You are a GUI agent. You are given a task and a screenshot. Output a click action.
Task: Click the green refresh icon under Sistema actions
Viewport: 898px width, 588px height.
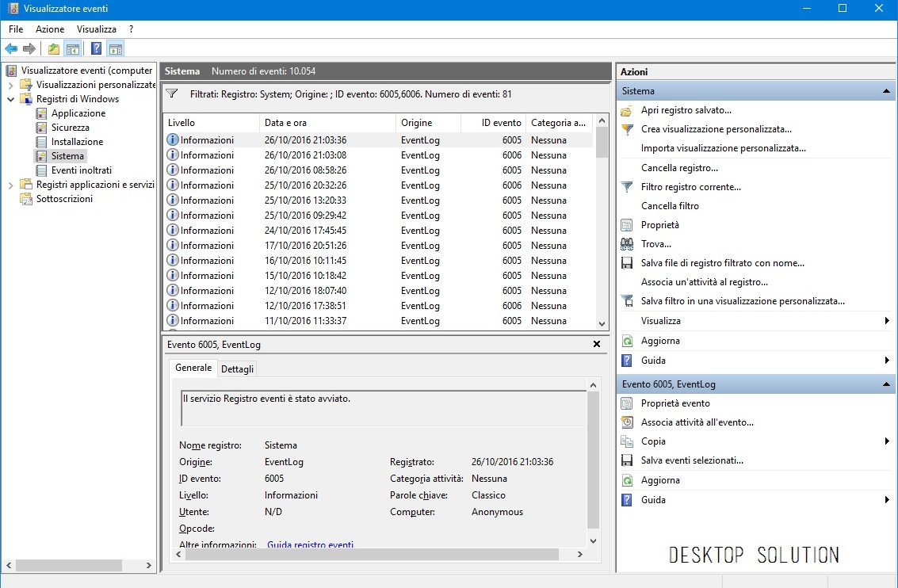(627, 341)
